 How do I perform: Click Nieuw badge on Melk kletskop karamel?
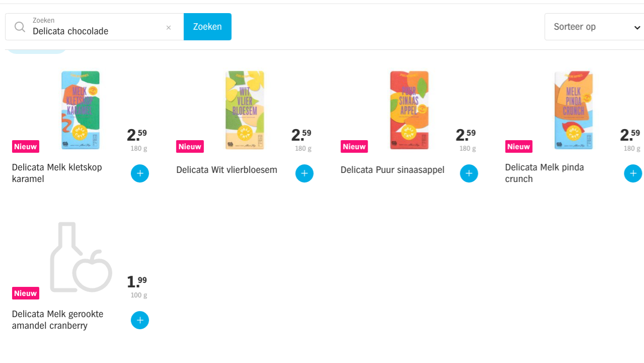click(x=26, y=147)
